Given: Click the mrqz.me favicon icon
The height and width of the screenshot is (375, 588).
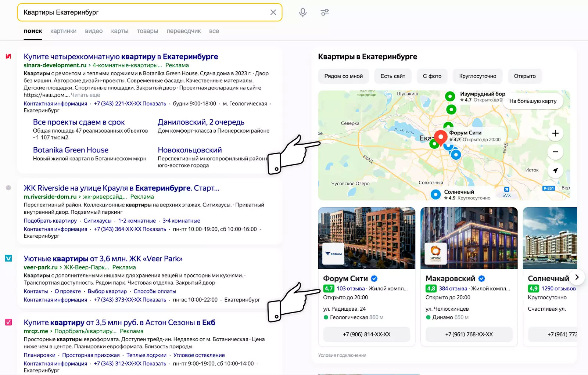Looking at the screenshot, I should coord(8,322).
